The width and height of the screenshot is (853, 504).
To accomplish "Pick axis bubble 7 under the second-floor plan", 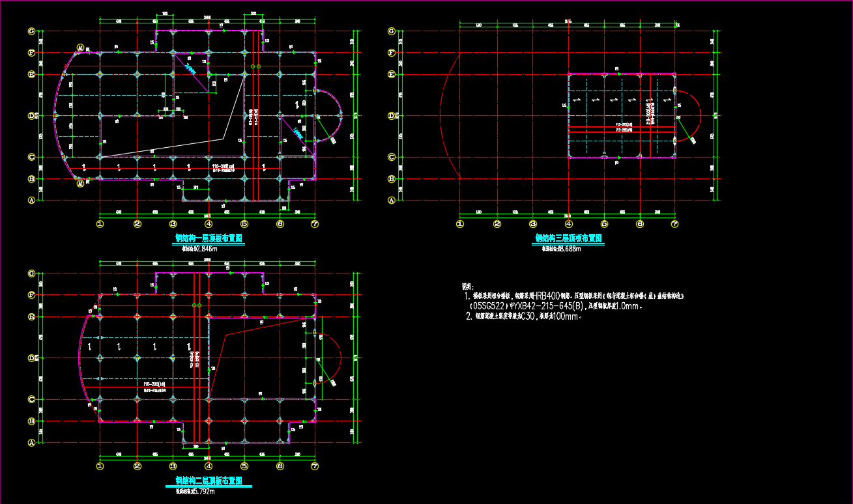I will (x=314, y=466).
